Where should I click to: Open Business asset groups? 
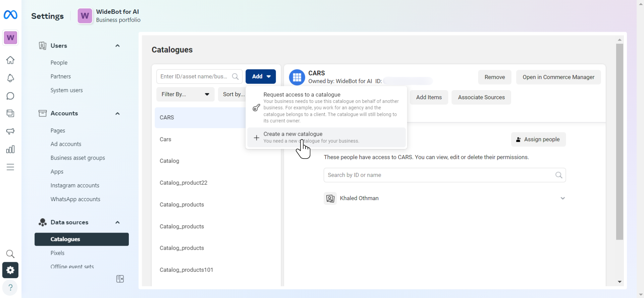tap(78, 158)
